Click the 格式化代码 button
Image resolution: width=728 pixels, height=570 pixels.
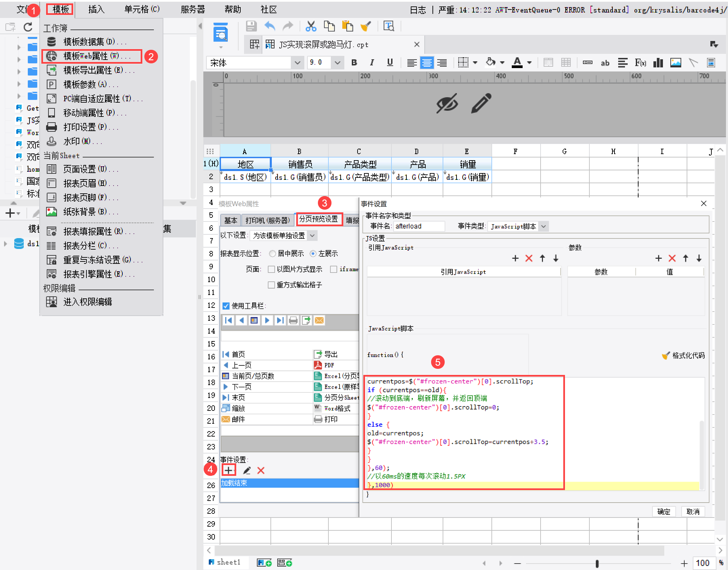coord(684,355)
